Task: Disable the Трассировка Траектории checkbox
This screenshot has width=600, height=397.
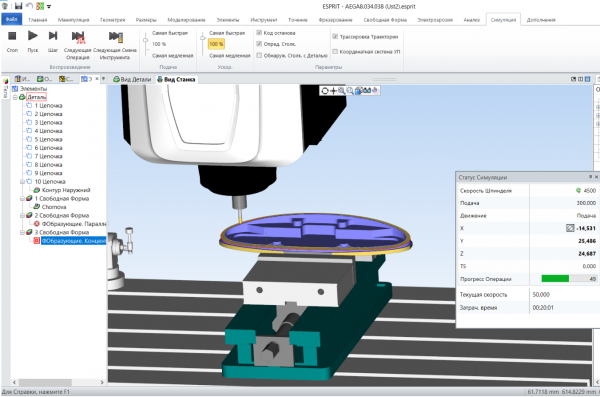Action: [335, 37]
